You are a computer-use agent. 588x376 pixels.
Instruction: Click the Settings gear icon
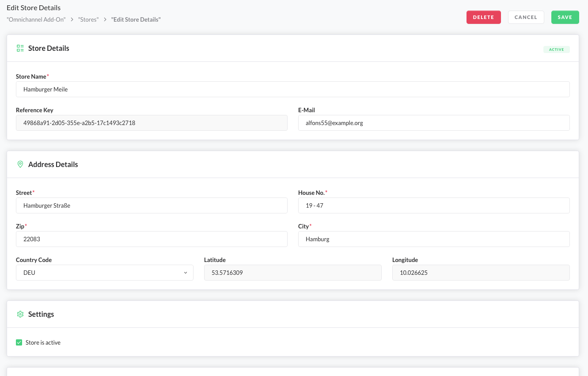click(x=20, y=314)
